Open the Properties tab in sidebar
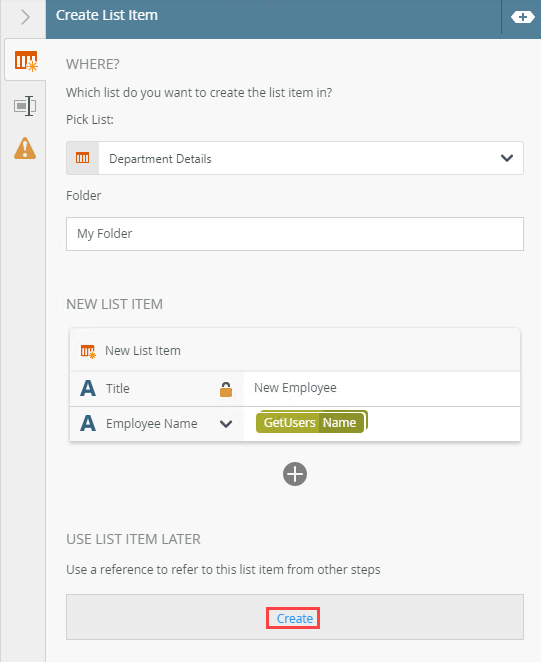 pyautogui.click(x=25, y=106)
